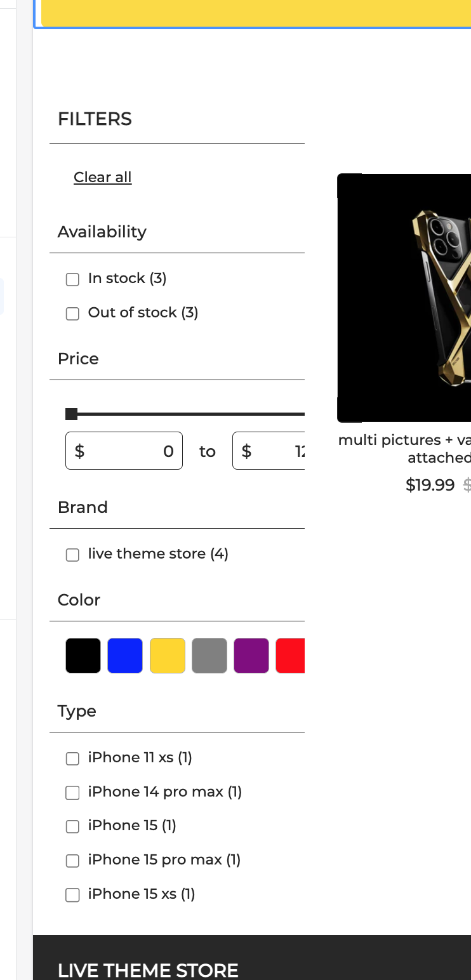Focus the minimum price input field
The width and height of the screenshot is (471, 980).
pos(124,451)
